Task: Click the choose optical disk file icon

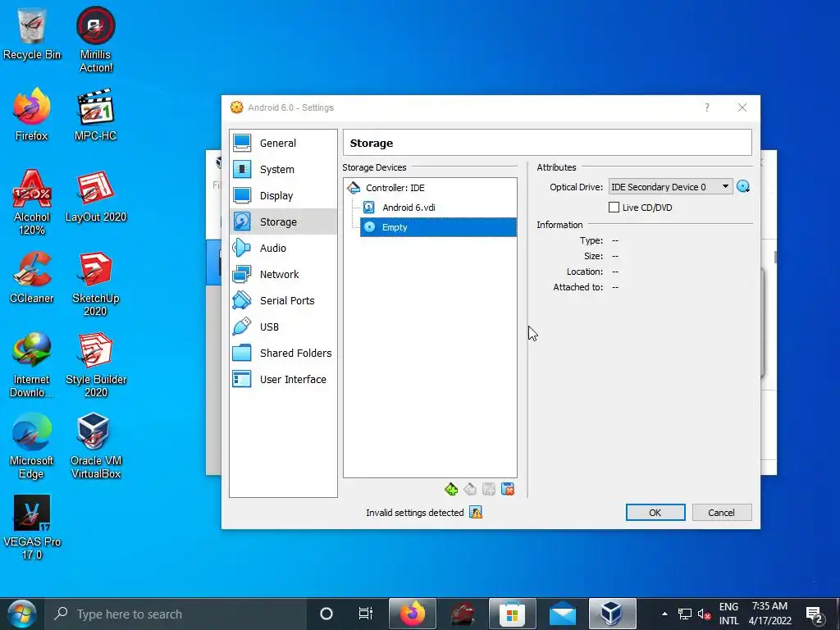Action: point(743,186)
